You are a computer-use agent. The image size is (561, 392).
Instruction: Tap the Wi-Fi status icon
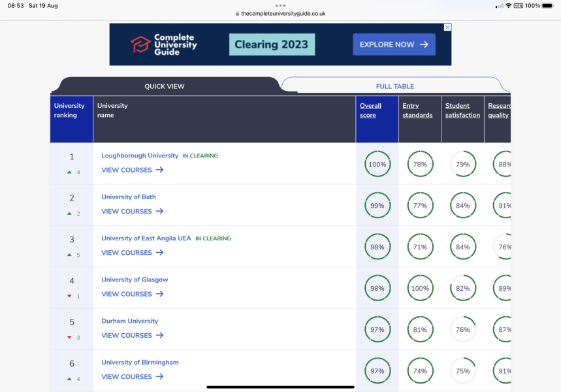pos(508,6)
